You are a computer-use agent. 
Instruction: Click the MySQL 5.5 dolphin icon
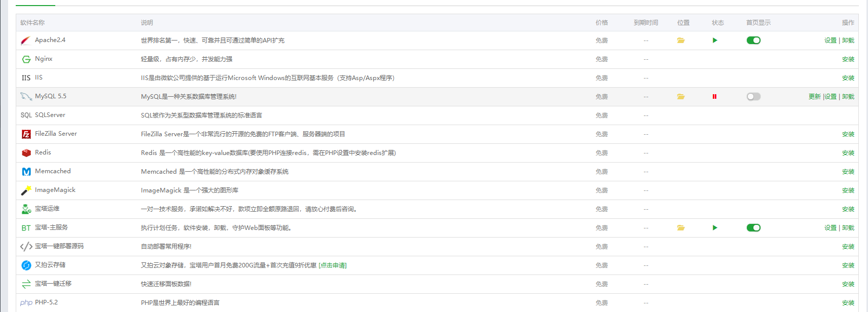click(x=26, y=97)
